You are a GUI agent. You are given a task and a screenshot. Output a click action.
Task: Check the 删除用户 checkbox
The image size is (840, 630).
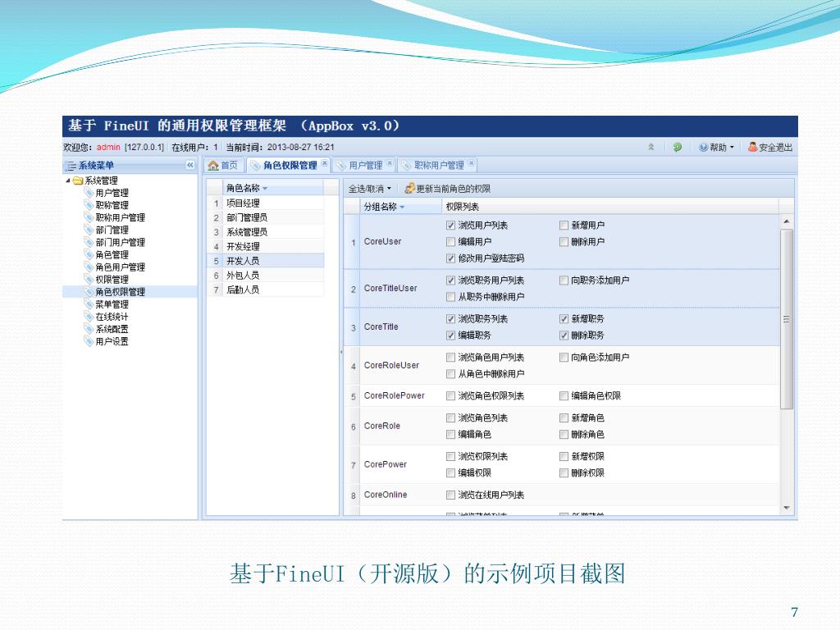click(564, 242)
